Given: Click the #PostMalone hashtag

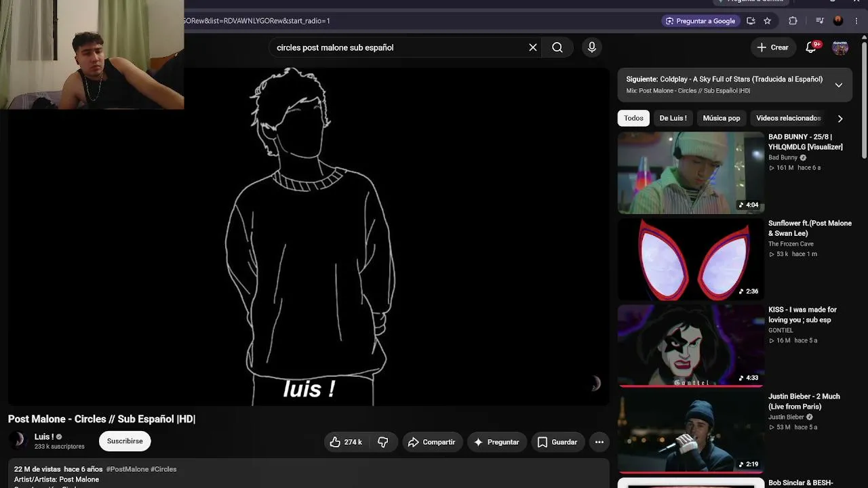Looking at the screenshot, I should click(127, 469).
